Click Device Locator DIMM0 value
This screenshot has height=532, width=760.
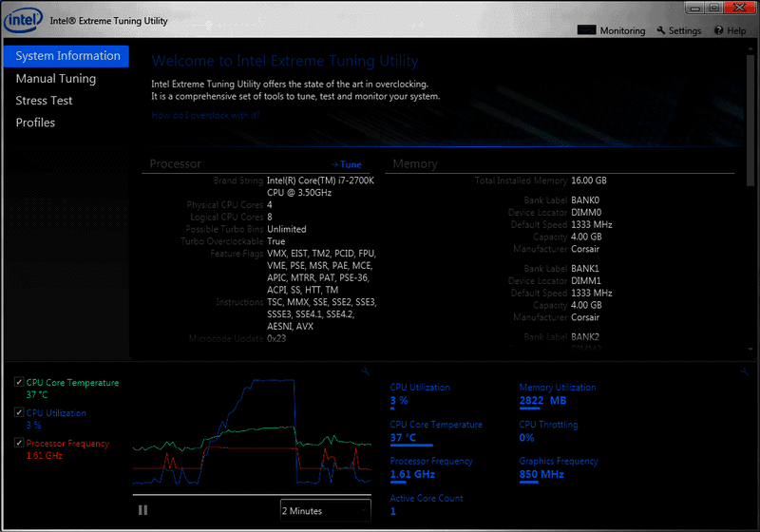586,212
